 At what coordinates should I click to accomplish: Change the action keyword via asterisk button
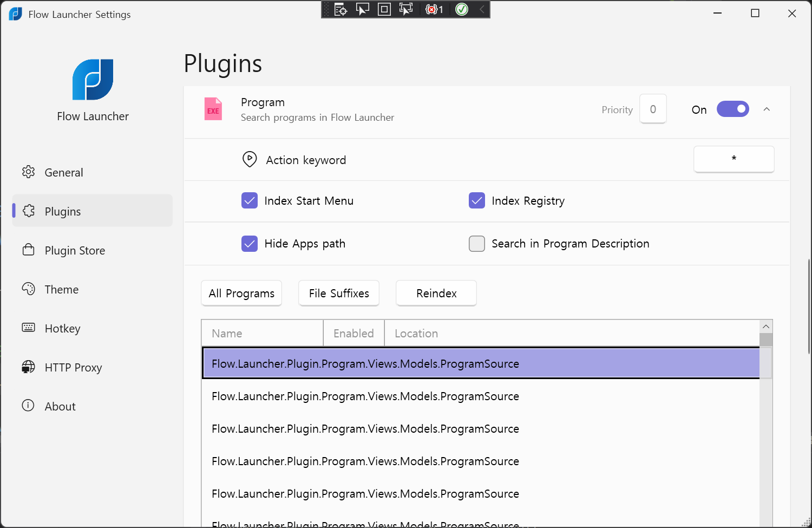[x=734, y=159]
